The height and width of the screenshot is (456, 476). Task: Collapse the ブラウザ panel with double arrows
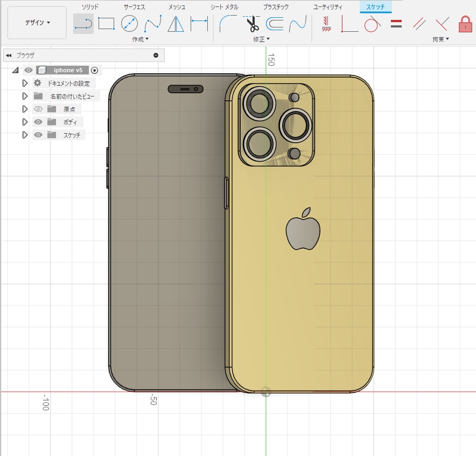pos(9,56)
